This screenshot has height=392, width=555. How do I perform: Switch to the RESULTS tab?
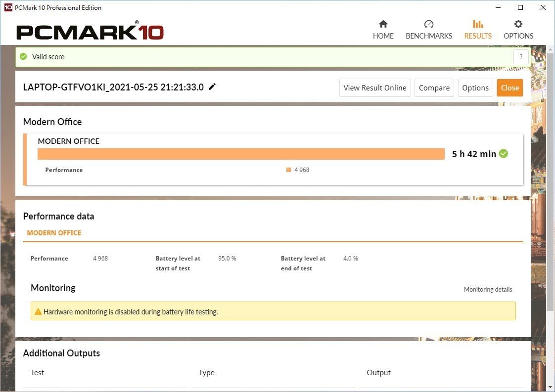click(x=477, y=30)
